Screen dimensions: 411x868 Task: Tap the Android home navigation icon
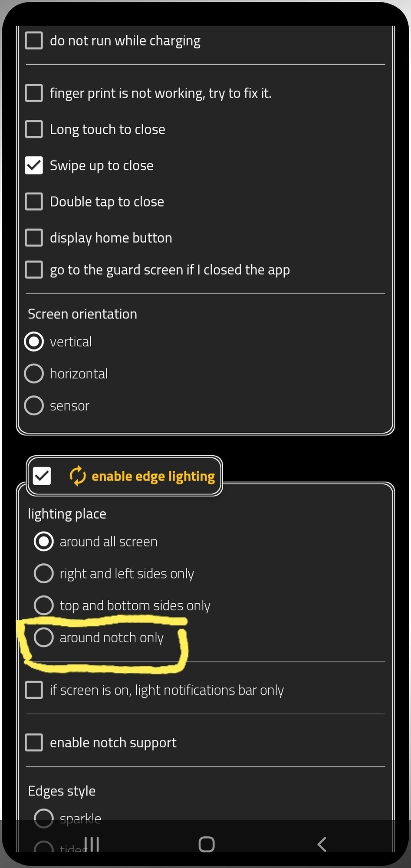click(x=207, y=844)
